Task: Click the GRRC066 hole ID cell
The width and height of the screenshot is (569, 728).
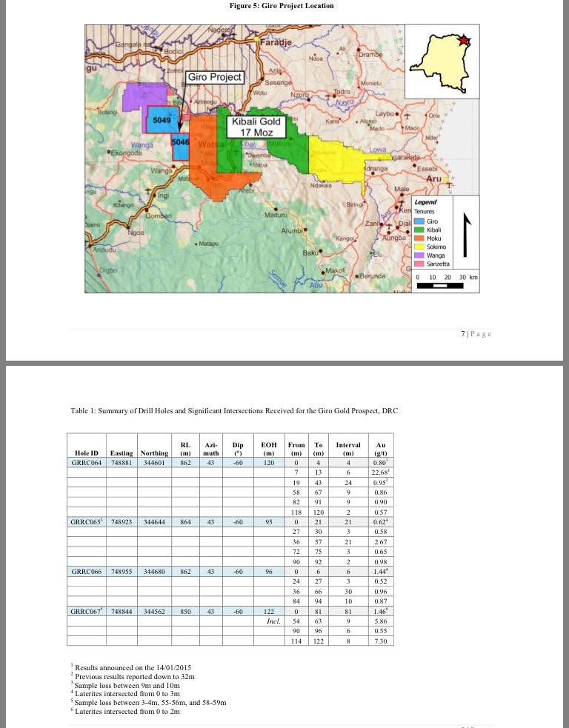Action: (x=87, y=572)
